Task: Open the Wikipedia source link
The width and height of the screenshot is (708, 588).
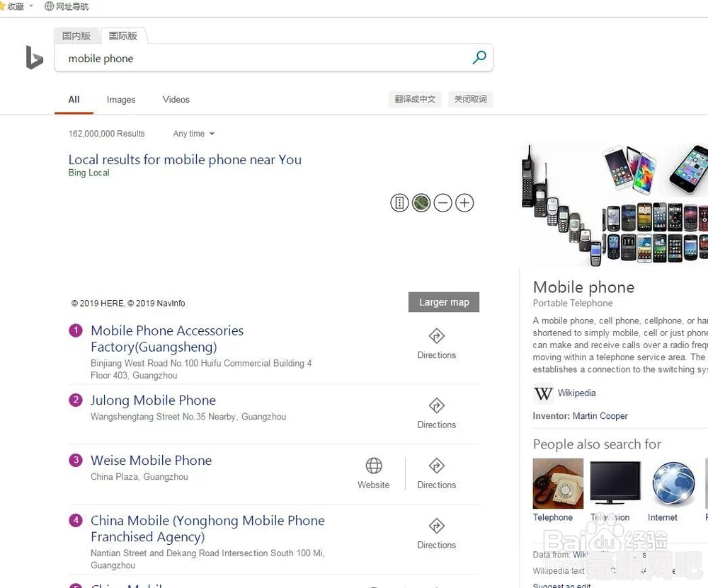Action: (x=576, y=393)
